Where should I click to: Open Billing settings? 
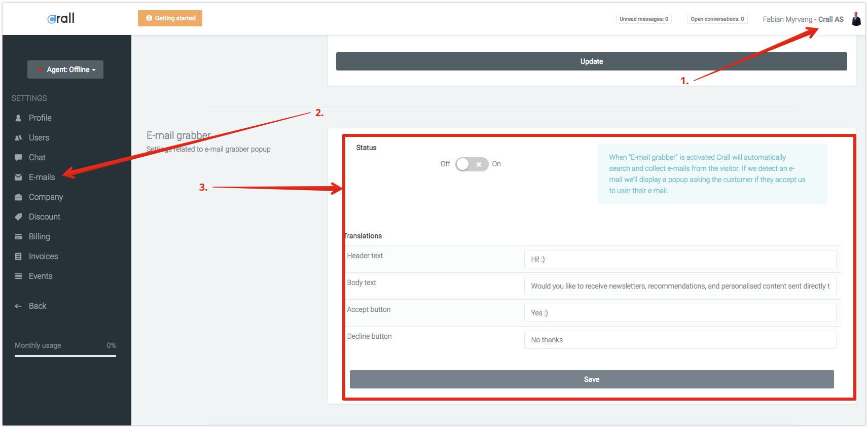(40, 237)
